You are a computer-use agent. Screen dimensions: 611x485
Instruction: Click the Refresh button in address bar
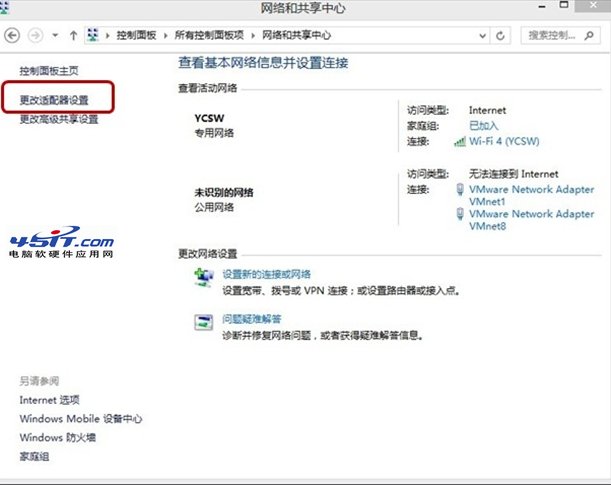pyautogui.click(x=501, y=35)
